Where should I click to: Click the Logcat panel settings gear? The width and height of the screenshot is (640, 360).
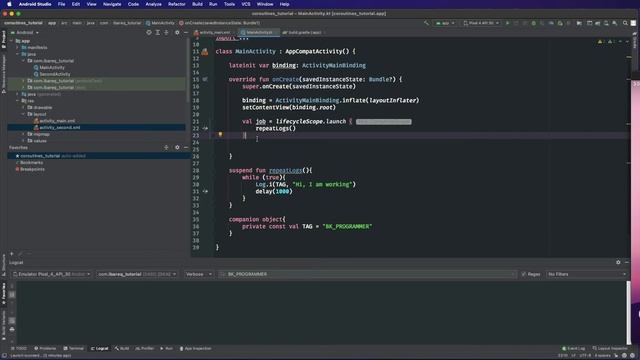point(618,262)
